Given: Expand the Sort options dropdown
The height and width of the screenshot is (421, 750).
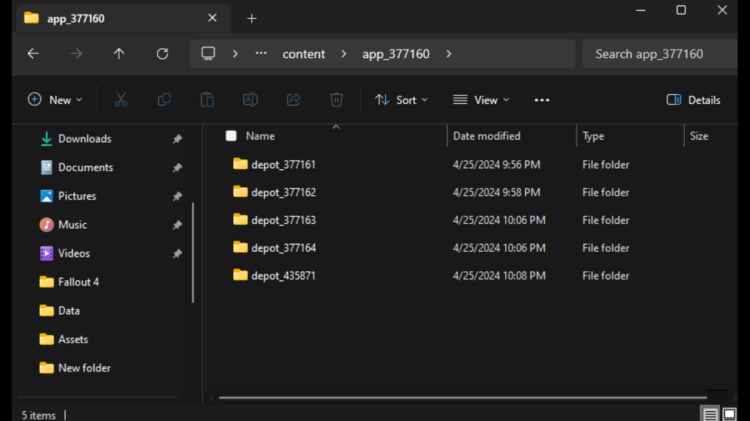Looking at the screenshot, I should pyautogui.click(x=401, y=100).
